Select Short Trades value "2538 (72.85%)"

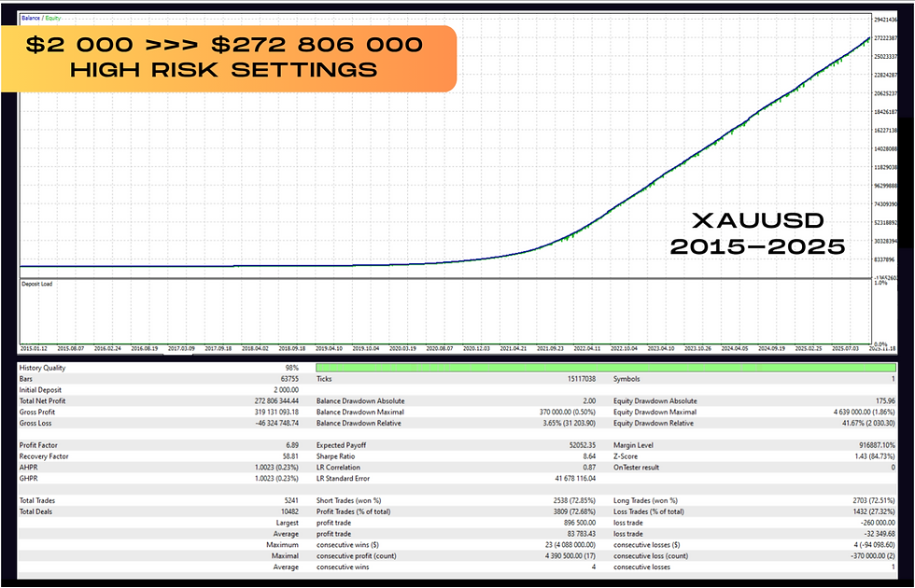tap(575, 501)
